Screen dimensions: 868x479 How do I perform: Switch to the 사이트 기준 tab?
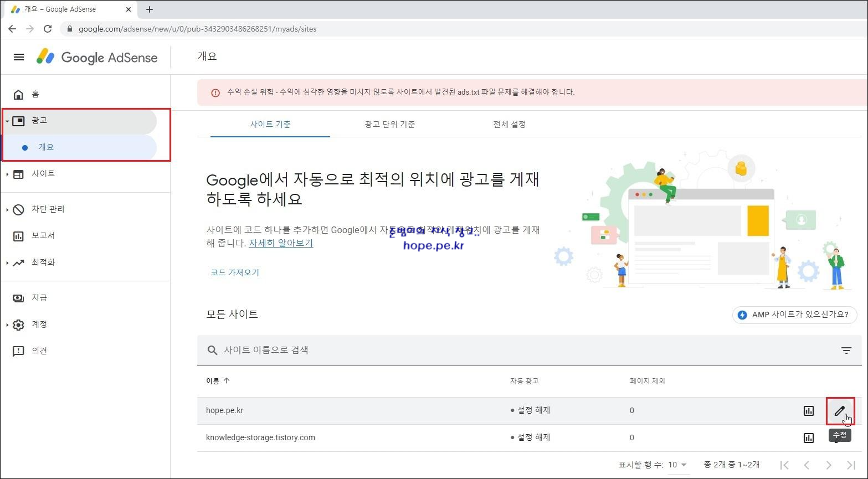point(270,124)
